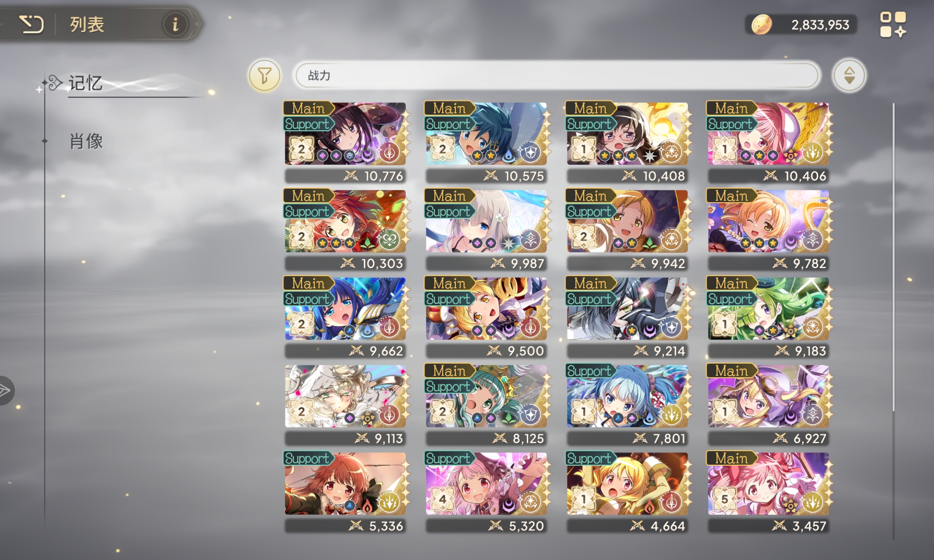Click the 2,833,953 coin balance
The image size is (934, 560).
820,25
